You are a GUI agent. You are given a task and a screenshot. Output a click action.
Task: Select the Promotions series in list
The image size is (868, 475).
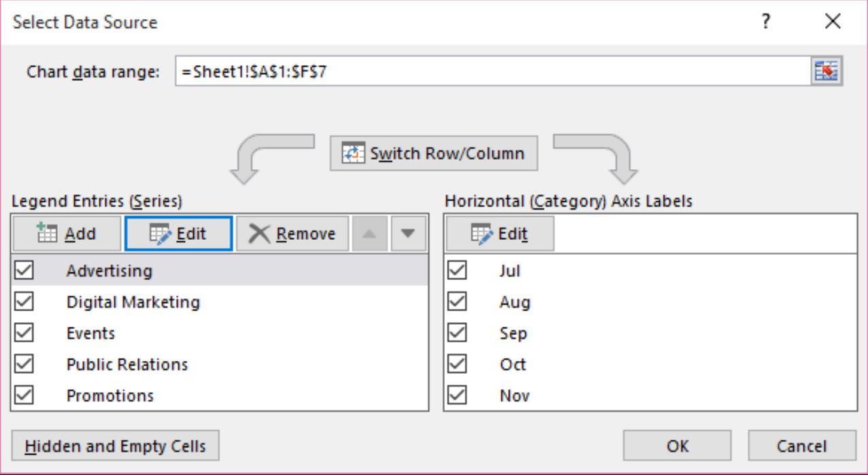click(x=110, y=395)
